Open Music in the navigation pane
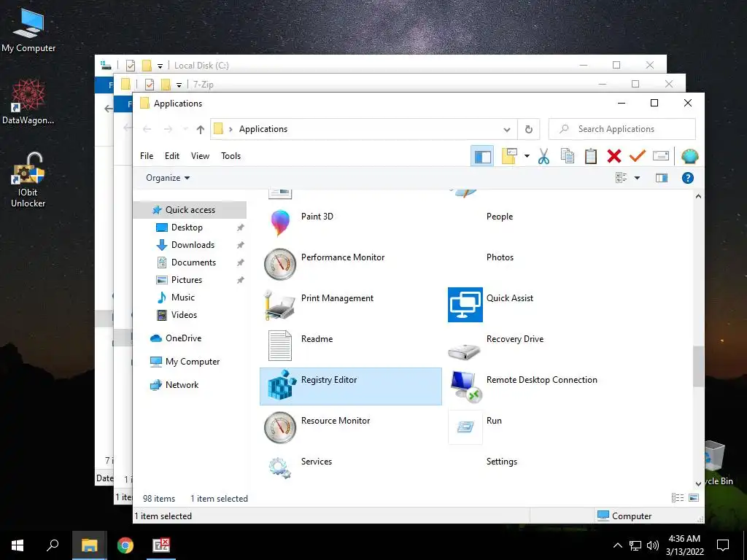Screen dimensions: 747x560 [183, 297]
